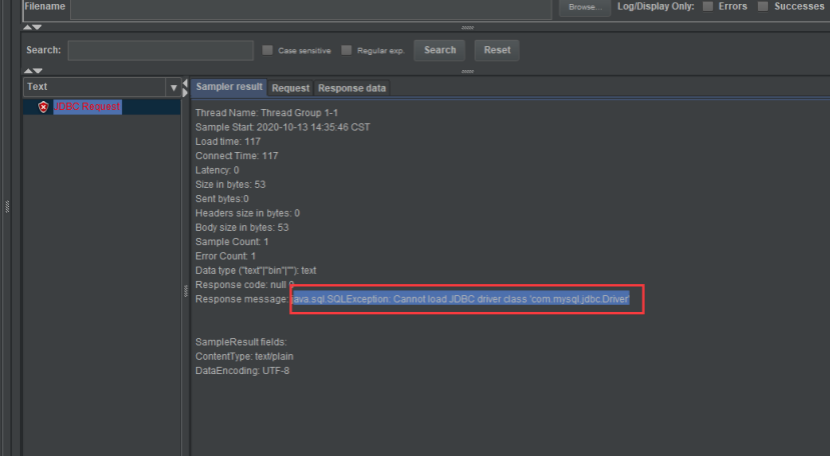Enable the Regular exp. checkbox
The height and width of the screenshot is (458, 832).
click(346, 50)
